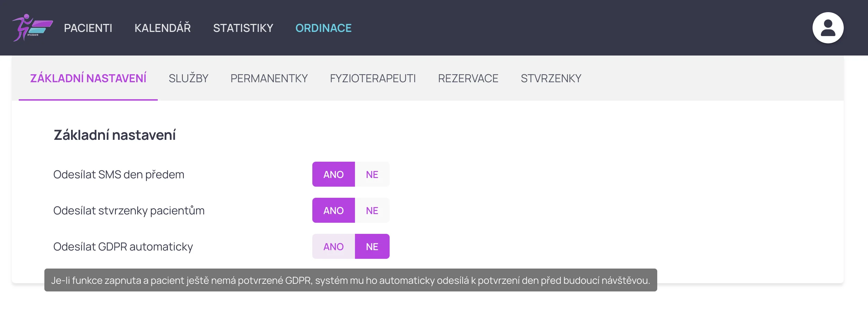Select Ordinace in the top navigation

point(323,28)
